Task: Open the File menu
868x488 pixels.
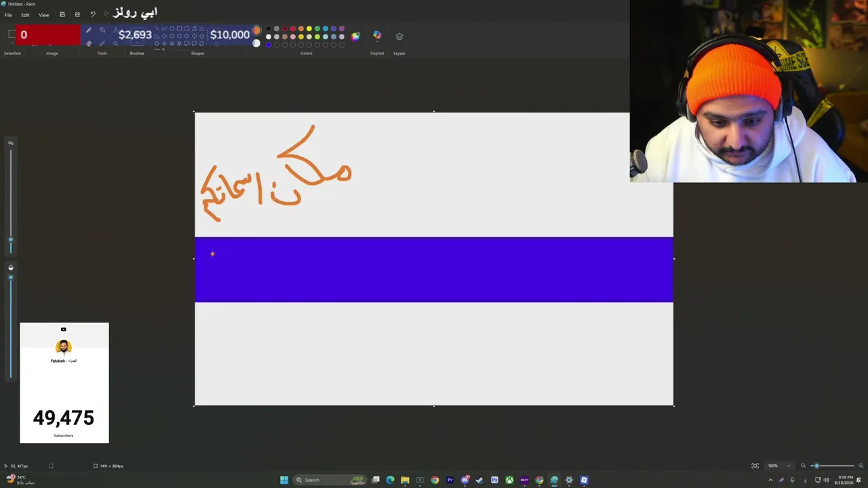Action: (8, 15)
